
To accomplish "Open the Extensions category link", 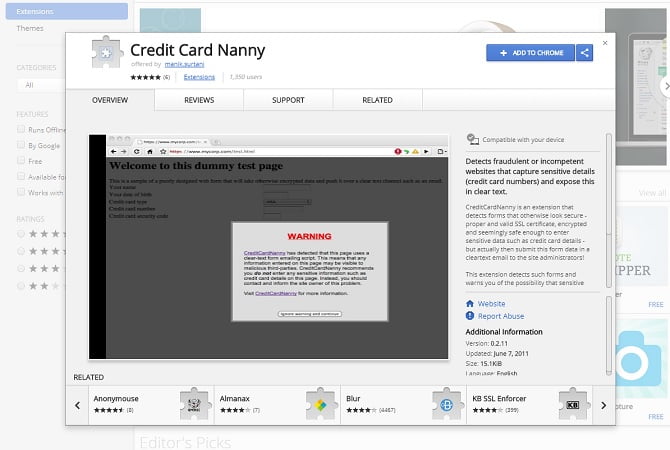I will tap(199, 77).
